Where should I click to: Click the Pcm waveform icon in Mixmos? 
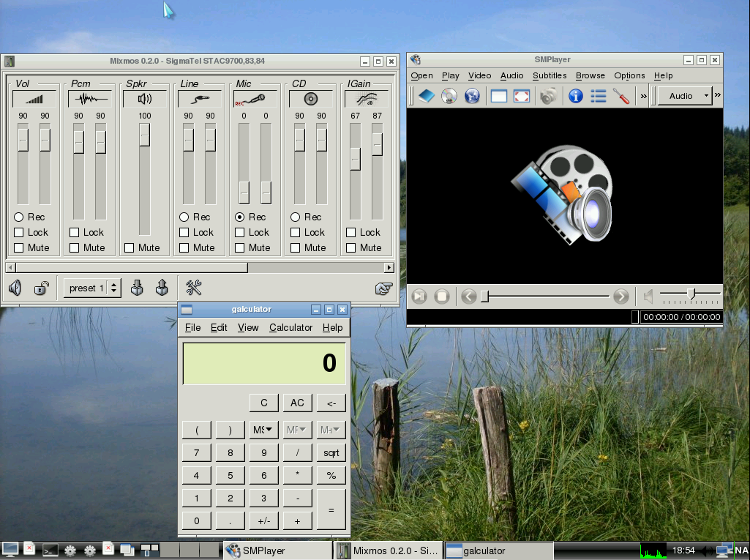(89, 99)
